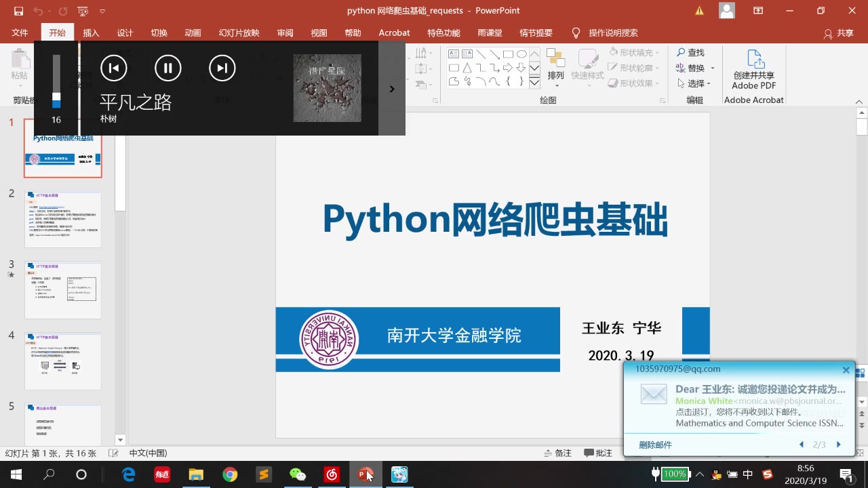Select slide 3 thumbnail in the panel
The width and height of the screenshot is (868, 488).
point(62,289)
